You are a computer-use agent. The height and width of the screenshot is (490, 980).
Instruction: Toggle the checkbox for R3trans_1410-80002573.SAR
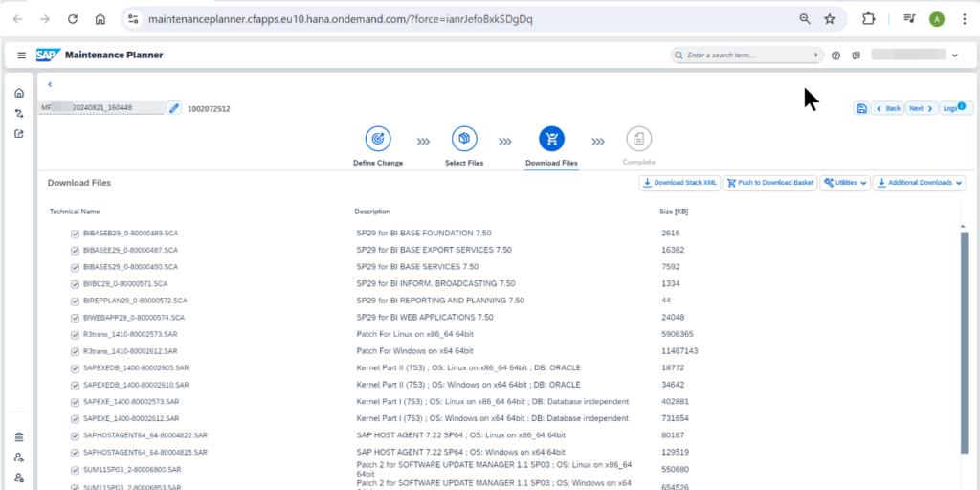click(75, 335)
